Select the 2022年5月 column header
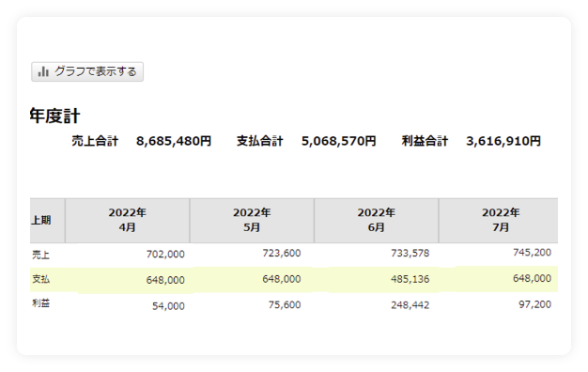This screenshot has width=588, height=372. click(x=252, y=220)
